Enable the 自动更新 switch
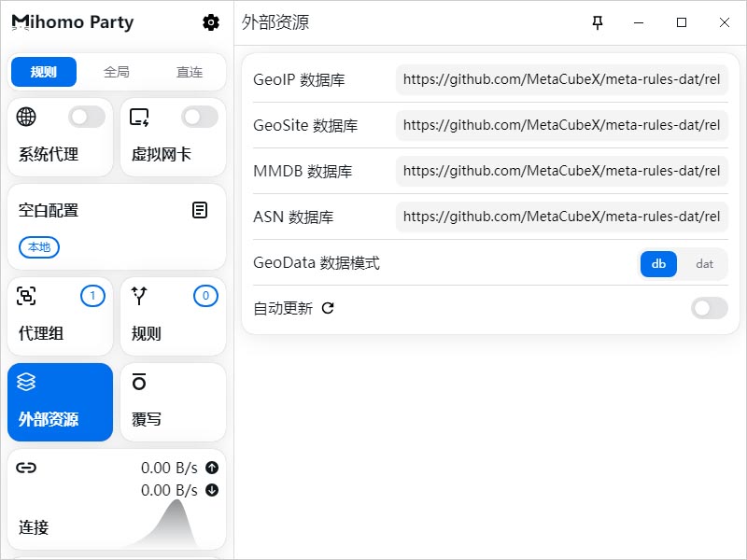 click(710, 308)
